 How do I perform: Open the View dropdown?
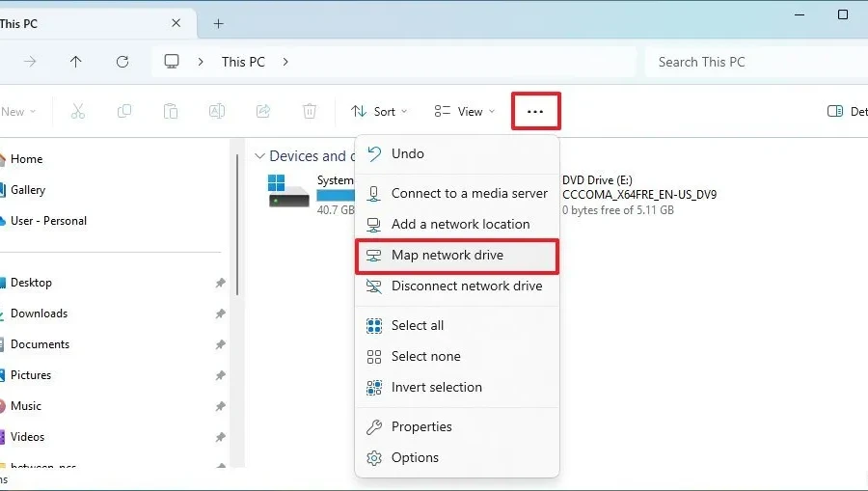tap(465, 111)
